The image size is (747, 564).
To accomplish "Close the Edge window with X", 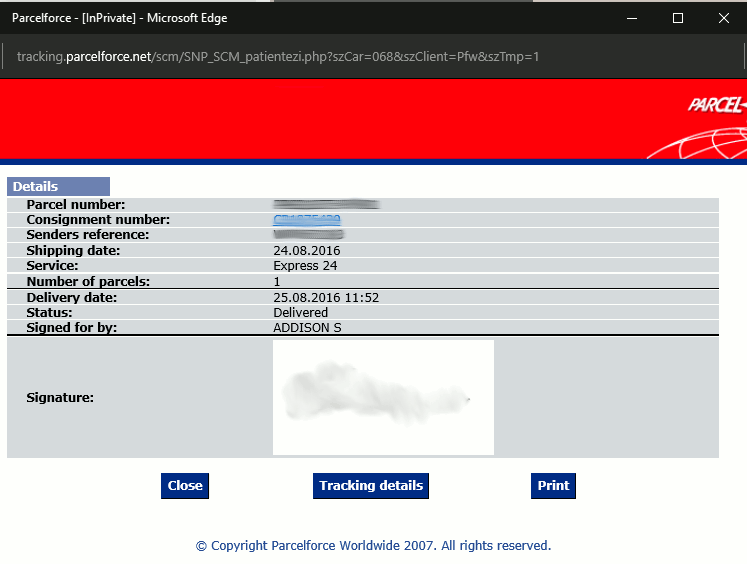I will pyautogui.click(x=724, y=18).
